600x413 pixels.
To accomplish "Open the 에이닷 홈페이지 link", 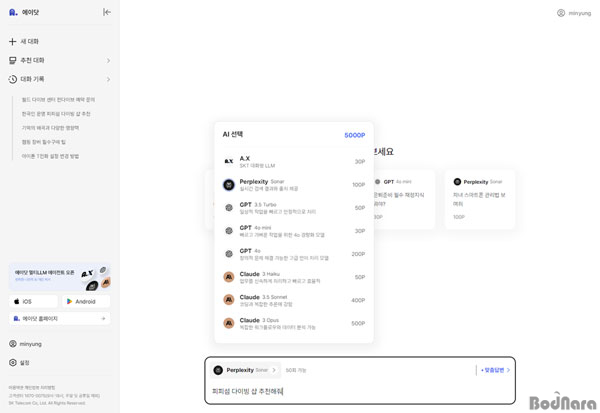I will pyautogui.click(x=60, y=318).
